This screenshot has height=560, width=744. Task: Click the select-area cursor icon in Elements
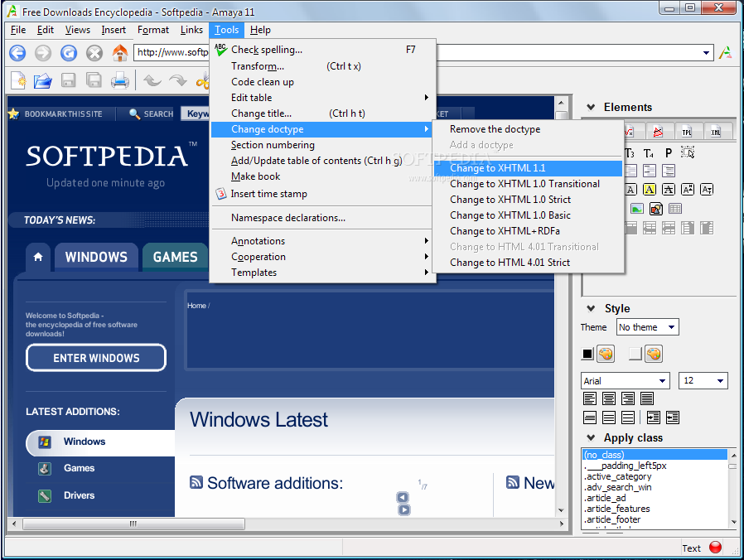click(x=688, y=152)
